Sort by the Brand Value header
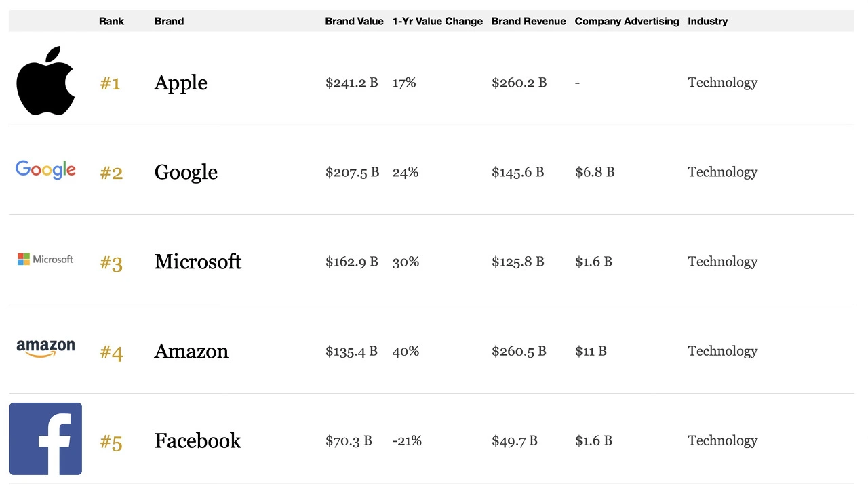Viewport: 868px width, 492px height. pyautogui.click(x=354, y=21)
